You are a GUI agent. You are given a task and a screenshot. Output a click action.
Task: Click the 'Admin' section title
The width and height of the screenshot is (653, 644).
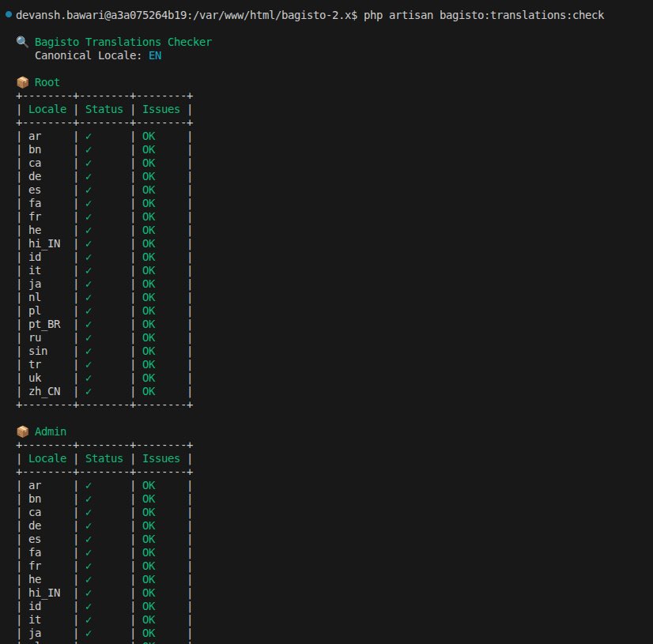click(x=51, y=431)
